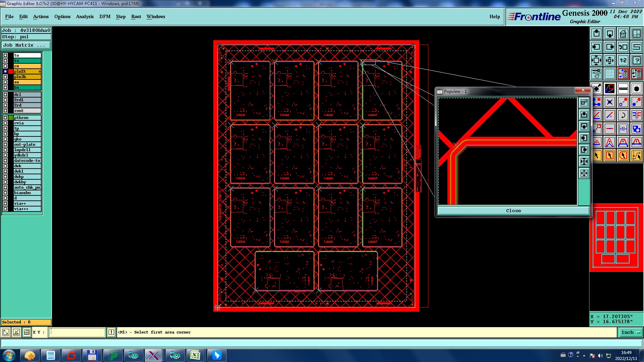The image size is (644, 362).
Task: Toggle checkbox for drl layer
Action: click(5, 95)
